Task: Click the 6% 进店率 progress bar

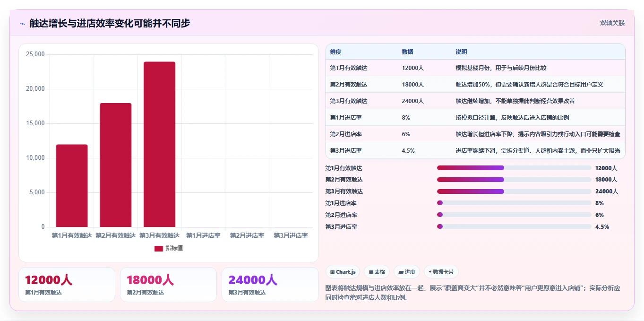Action: pyautogui.click(x=514, y=215)
